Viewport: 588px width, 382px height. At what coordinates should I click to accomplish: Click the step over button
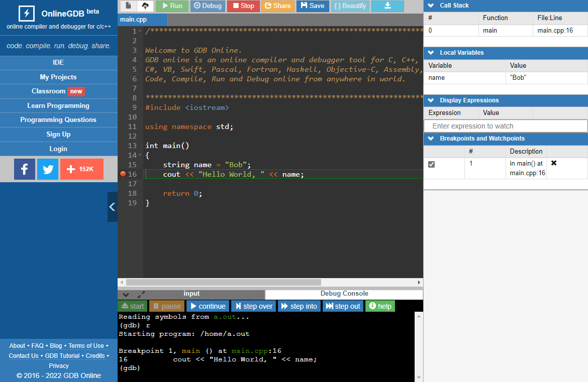[253, 306]
